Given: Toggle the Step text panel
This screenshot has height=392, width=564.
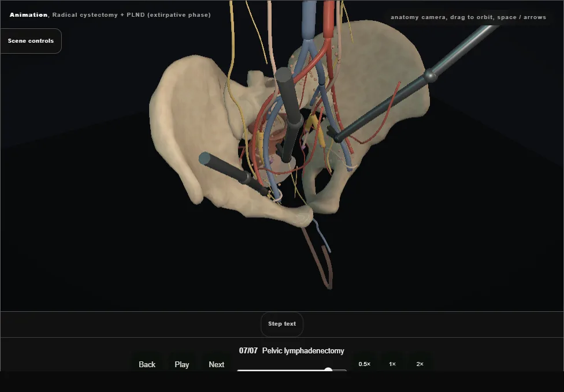Looking at the screenshot, I should point(282,324).
